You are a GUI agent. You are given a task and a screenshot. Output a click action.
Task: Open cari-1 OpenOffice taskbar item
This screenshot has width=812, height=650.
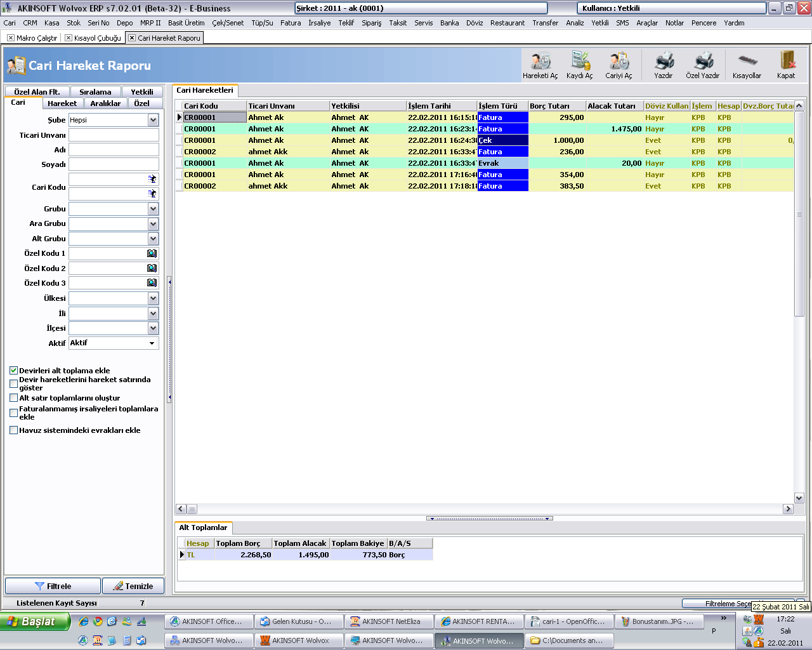569,621
